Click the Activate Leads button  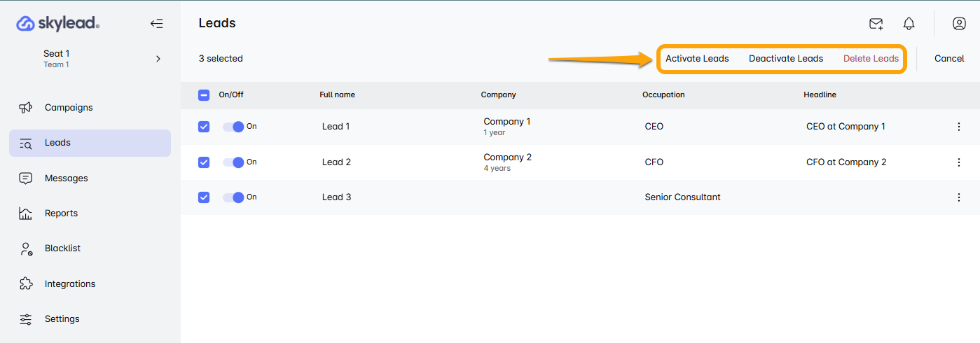point(697,59)
